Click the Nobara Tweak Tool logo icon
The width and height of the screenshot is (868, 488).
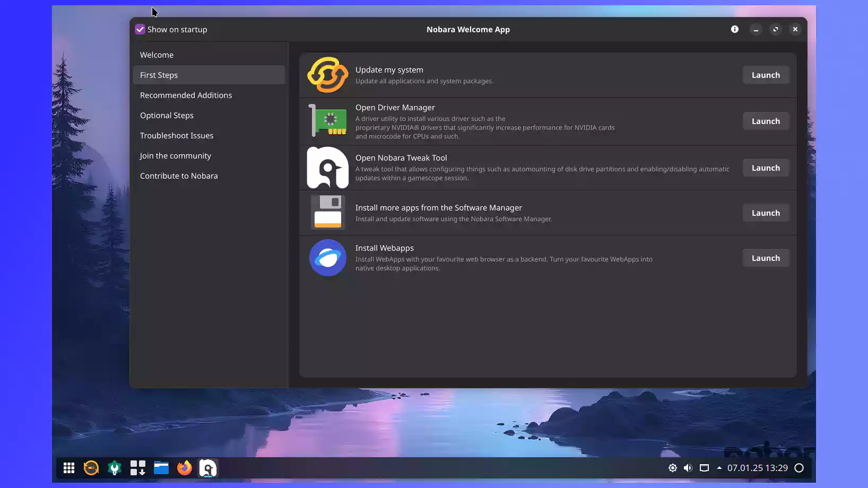click(328, 168)
